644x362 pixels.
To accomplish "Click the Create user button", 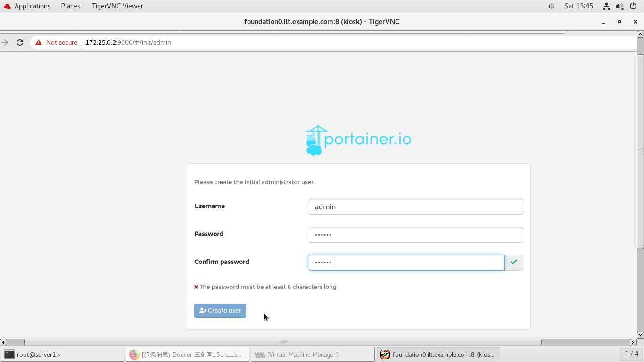I will (220, 311).
